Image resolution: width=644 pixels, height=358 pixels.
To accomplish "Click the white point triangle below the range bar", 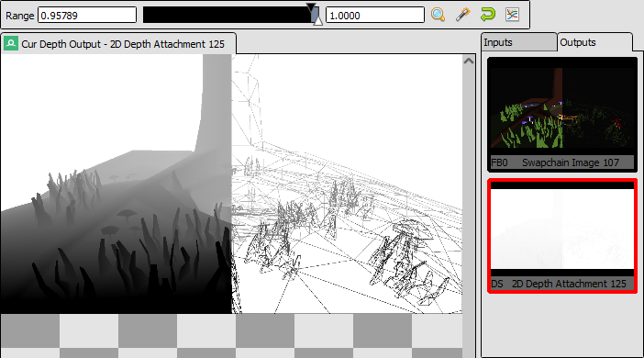I will click(317, 20).
